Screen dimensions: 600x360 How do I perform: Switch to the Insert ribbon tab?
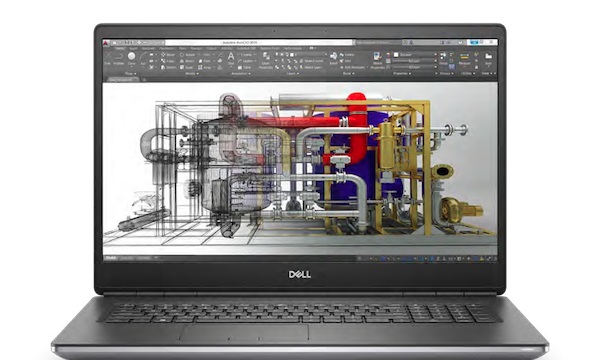pos(133,49)
